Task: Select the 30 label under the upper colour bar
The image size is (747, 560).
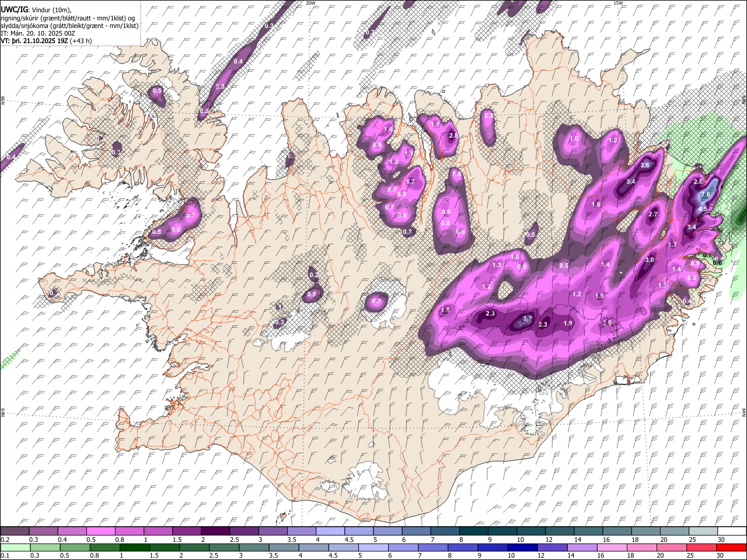Action: pos(721,540)
